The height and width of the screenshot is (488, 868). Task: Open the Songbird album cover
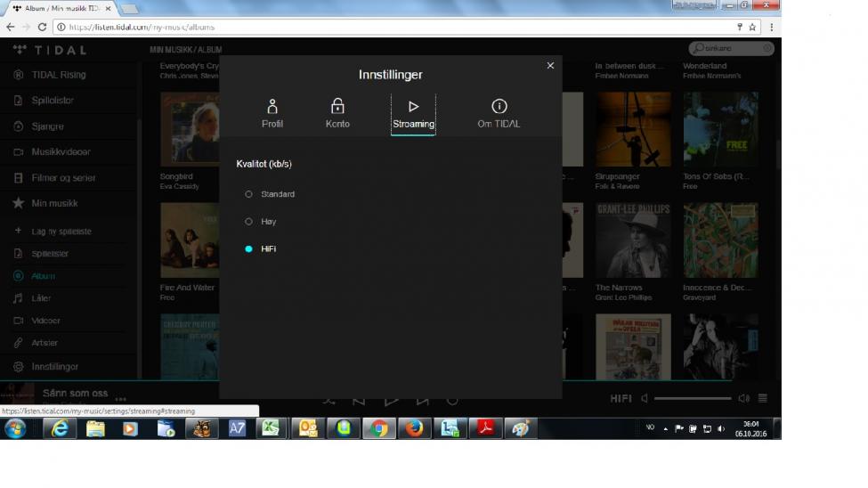(190, 129)
